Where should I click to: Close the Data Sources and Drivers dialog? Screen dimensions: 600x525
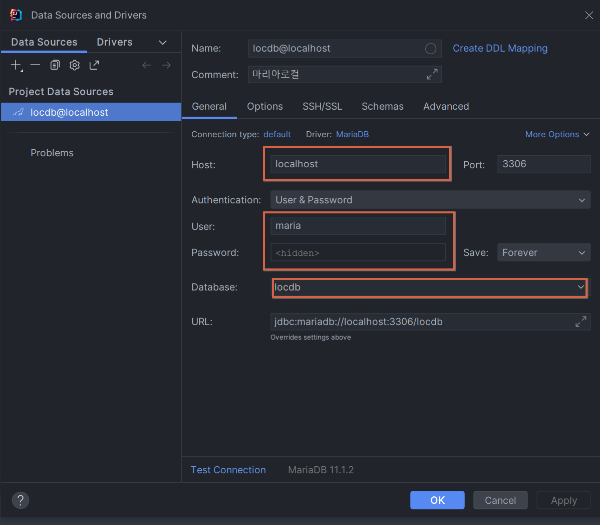589,15
